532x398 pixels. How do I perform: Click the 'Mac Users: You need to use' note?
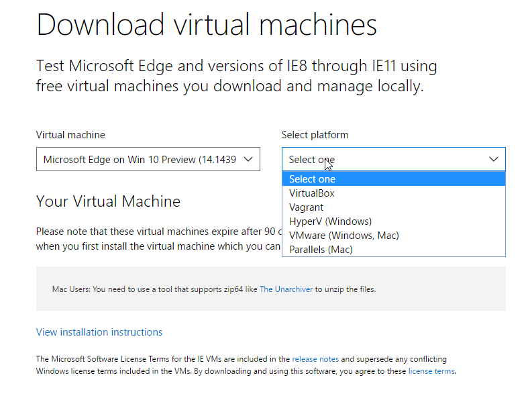point(214,289)
